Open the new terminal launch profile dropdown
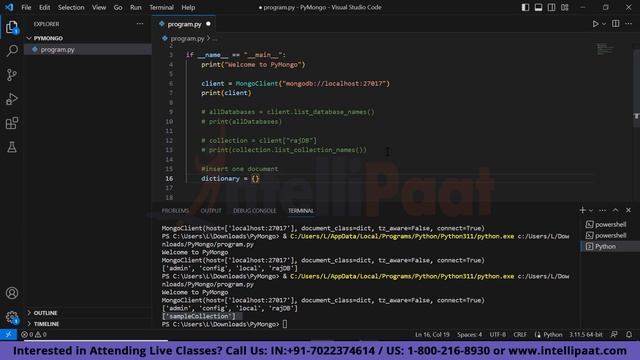This screenshot has width=640, height=360. (x=591, y=210)
